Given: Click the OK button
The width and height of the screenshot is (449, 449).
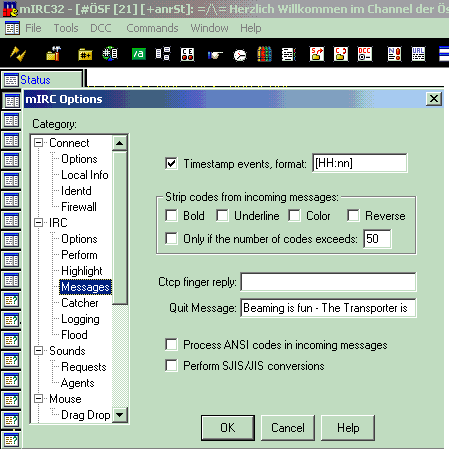Looking at the screenshot, I should pyautogui.click(x=228, y=428).
